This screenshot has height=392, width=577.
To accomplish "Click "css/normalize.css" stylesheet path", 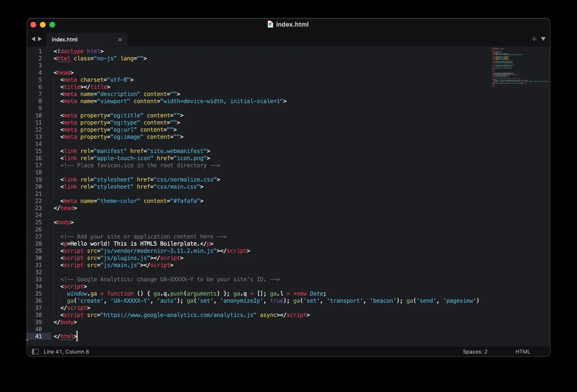I will (185, 179).
